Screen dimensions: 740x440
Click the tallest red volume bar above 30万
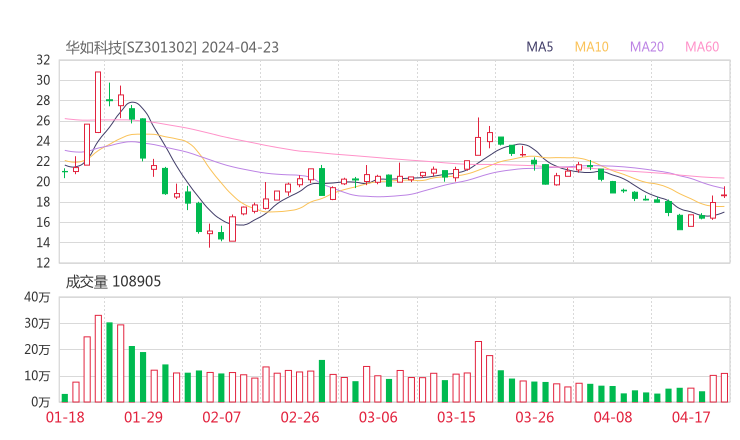[98, 359]
